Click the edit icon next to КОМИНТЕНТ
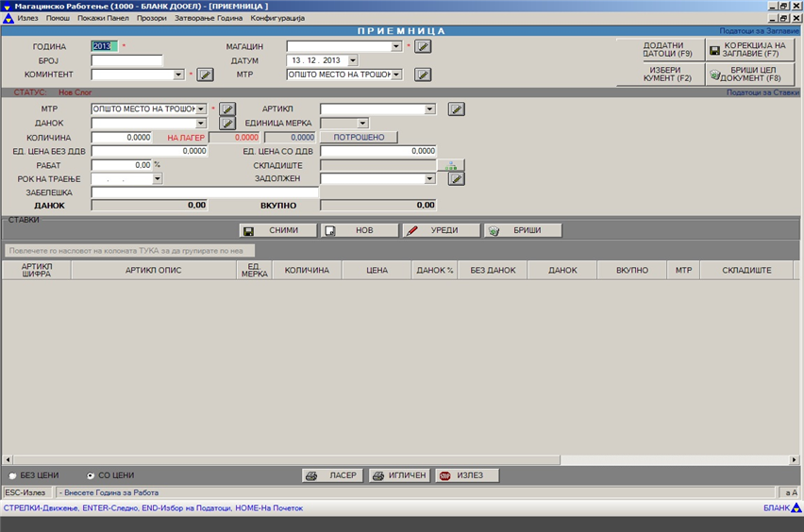This screenshot has width=804, height=532. click(205, 75)
